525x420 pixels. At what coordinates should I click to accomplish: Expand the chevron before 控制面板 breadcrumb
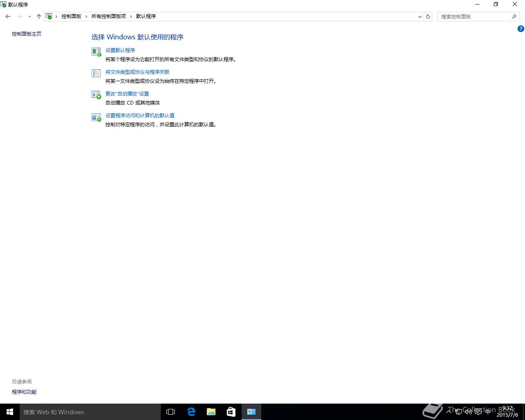tap(56, 16)
